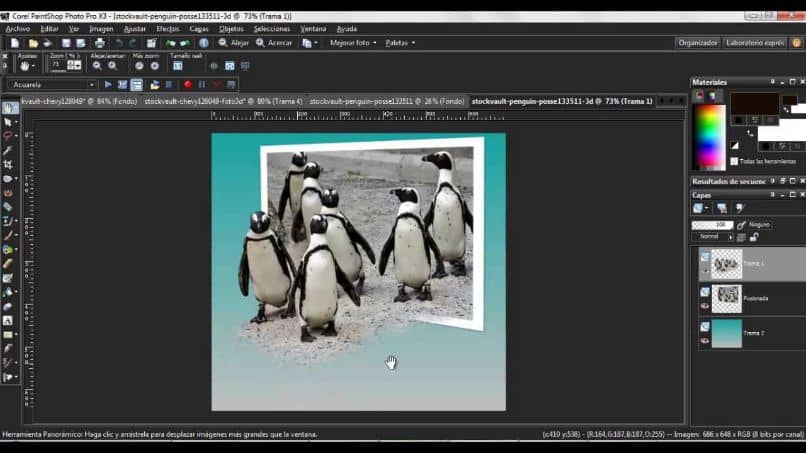Select the Eraser tool
The width and height of the screenshot is (806, 453).
[8, 264]
